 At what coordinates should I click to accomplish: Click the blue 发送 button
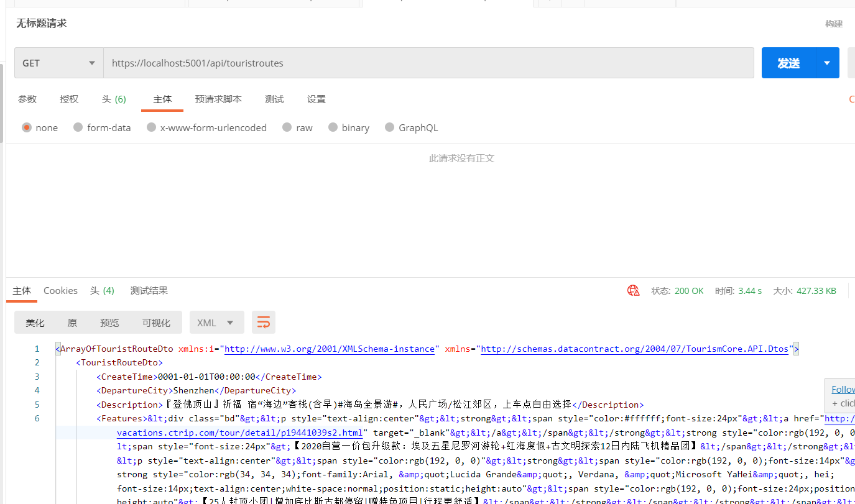pyautogui.click(x=788, y=63)
